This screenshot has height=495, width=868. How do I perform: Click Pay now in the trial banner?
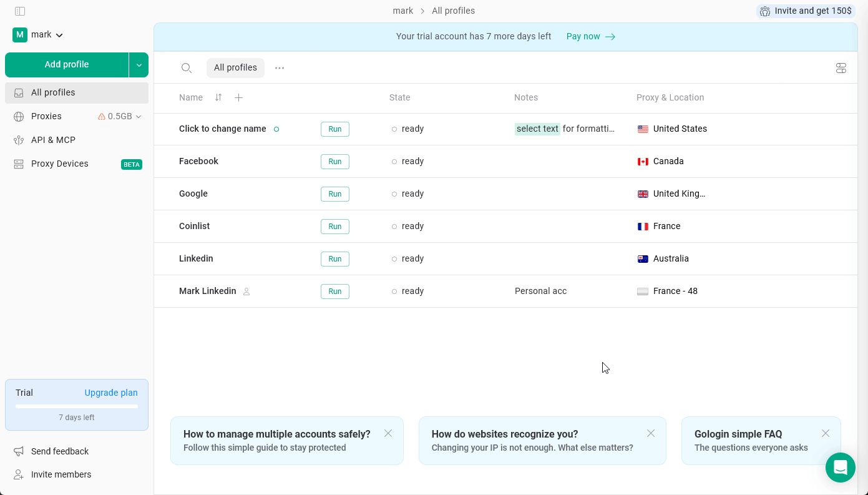tap(584, 36)
